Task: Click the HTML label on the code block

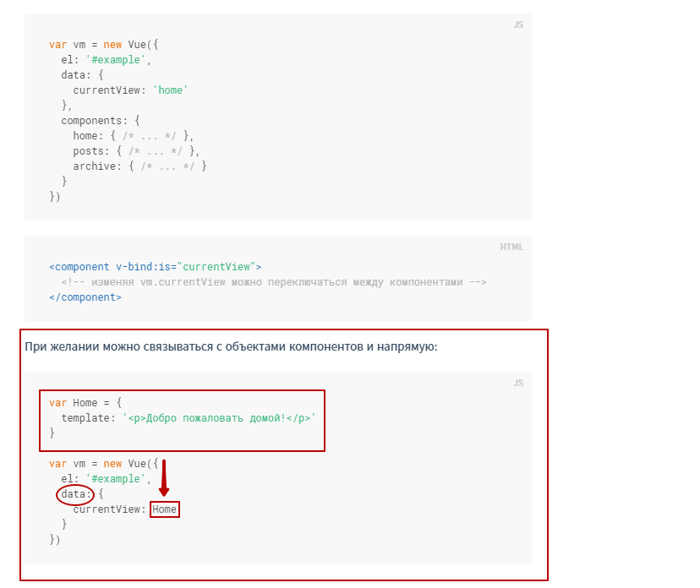Action: pyautogui.click(x=511, y=247)
